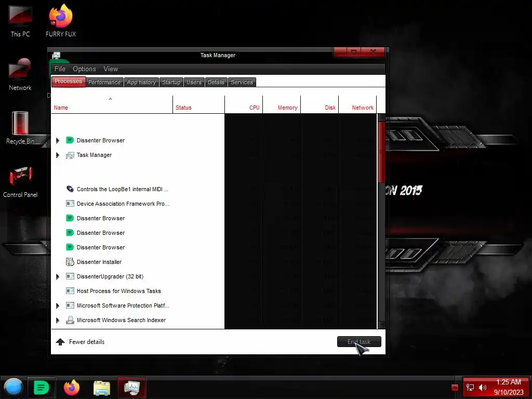Screen dimensions: 532x399
Task: Switch to App history tab
Action: 141,82
